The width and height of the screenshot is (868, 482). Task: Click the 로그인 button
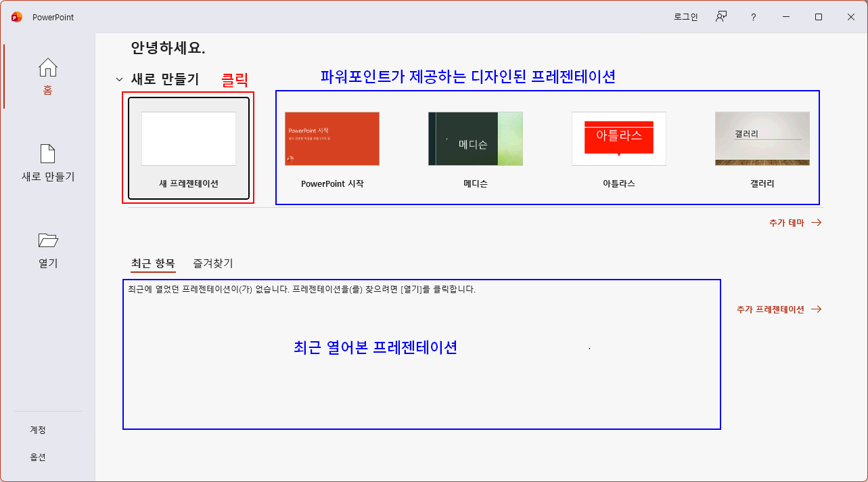tap(685, 17)
